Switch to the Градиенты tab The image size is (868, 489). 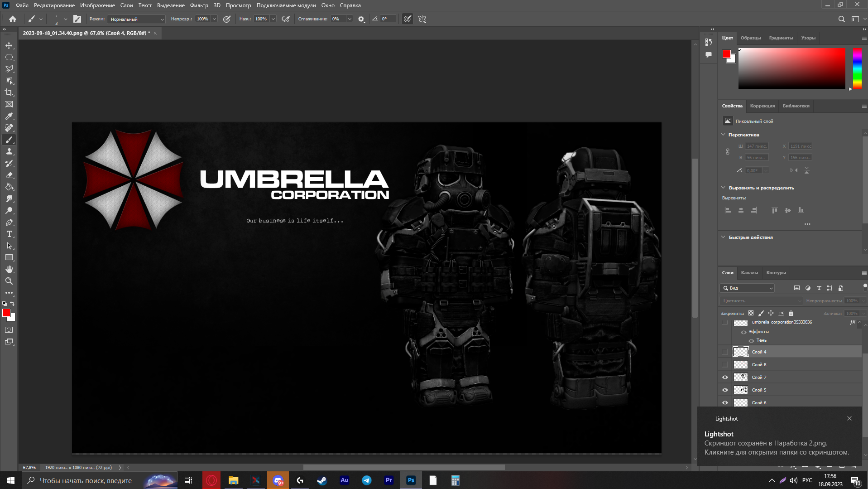[781, 38]
